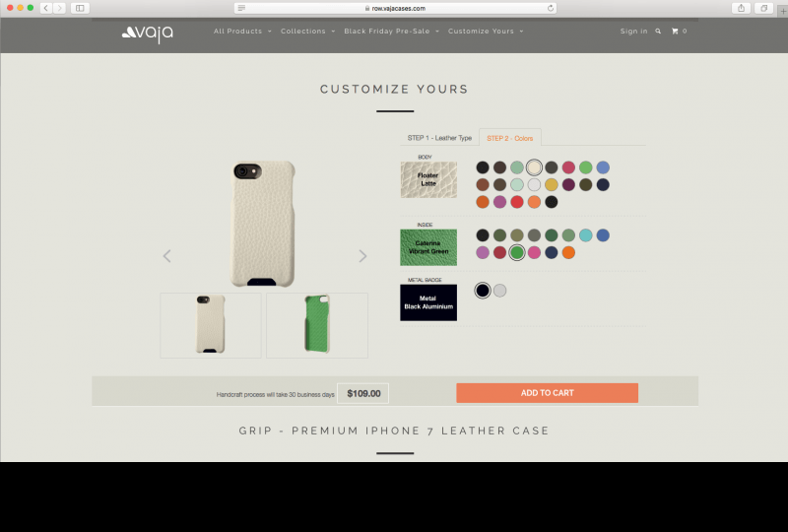Reload the page in Safari
The width and height of the screenshot is (788, 532).
(x=551, y=8)
